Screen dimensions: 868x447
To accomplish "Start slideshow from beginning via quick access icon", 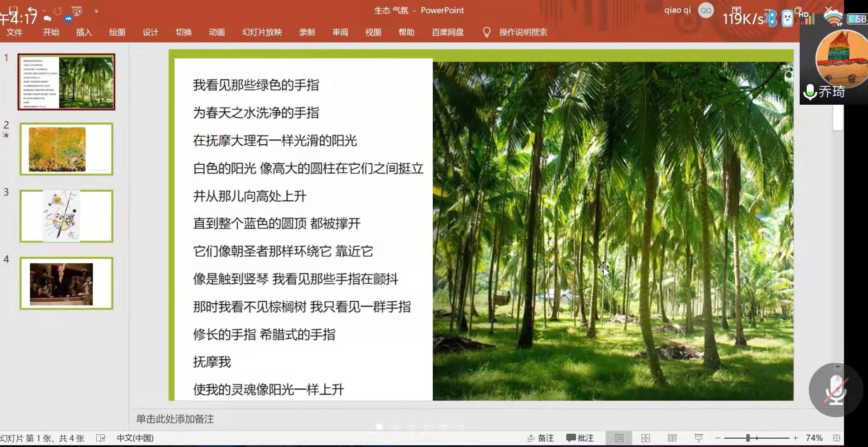I will tap(77, 11).
